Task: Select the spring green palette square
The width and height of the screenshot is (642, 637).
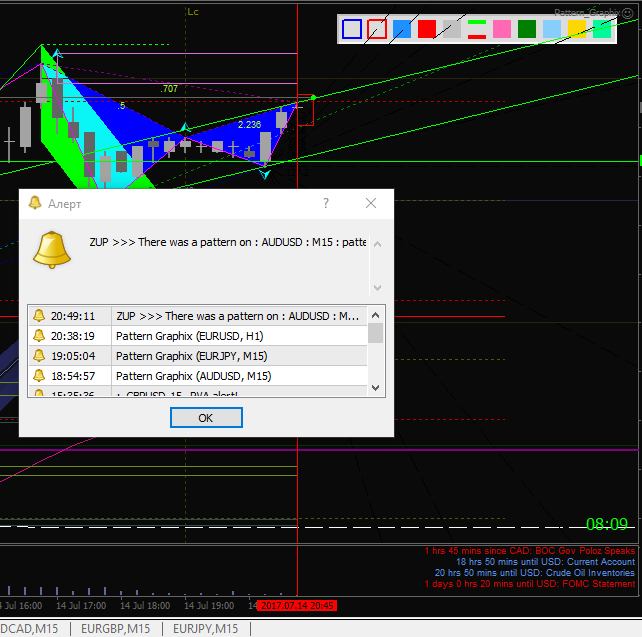Action: coord(601,29)
